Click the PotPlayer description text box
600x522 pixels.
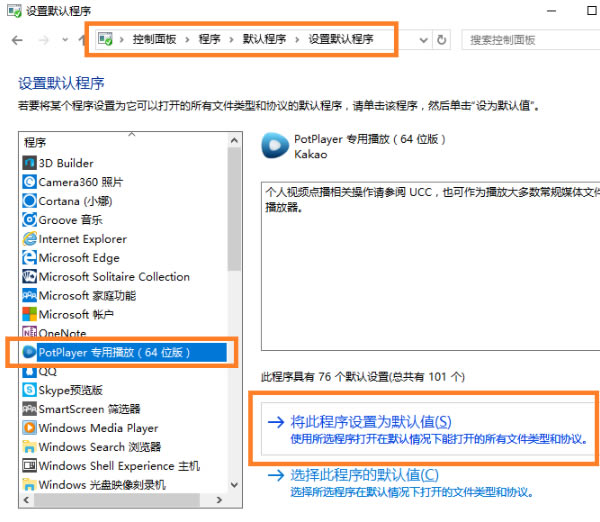(431, 266)
